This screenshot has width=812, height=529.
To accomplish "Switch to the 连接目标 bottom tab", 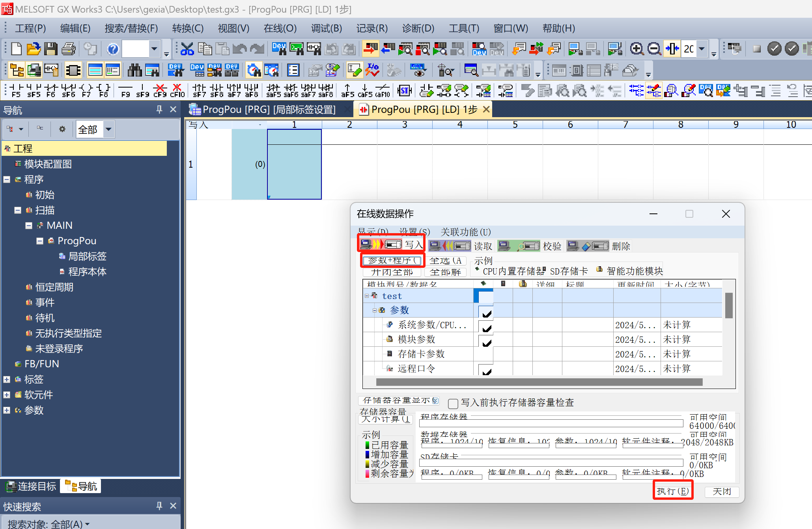I will [32, 486].
